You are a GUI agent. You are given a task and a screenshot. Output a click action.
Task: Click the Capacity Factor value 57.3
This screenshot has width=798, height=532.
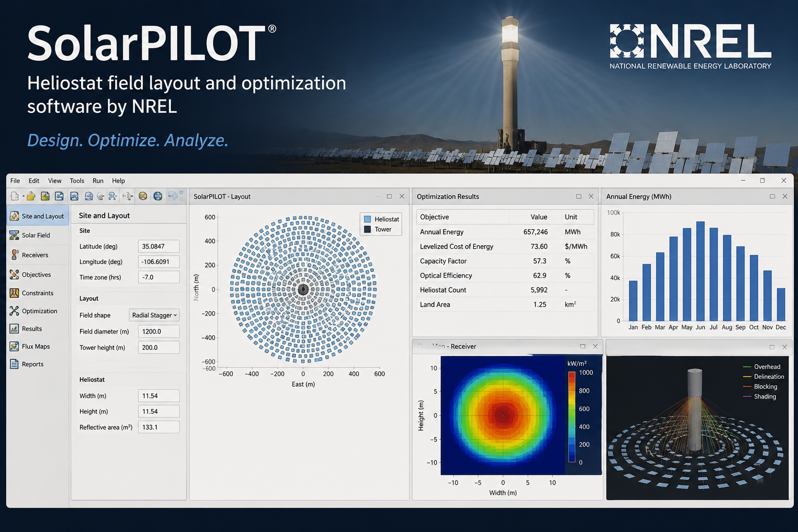(540, 261)
